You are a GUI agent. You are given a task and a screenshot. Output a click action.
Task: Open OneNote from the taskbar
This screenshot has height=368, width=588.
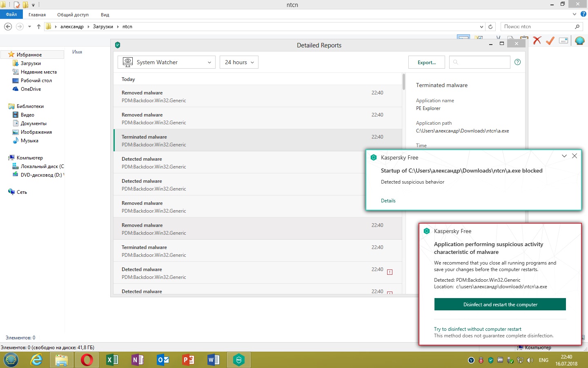click(x=137, y=360)
